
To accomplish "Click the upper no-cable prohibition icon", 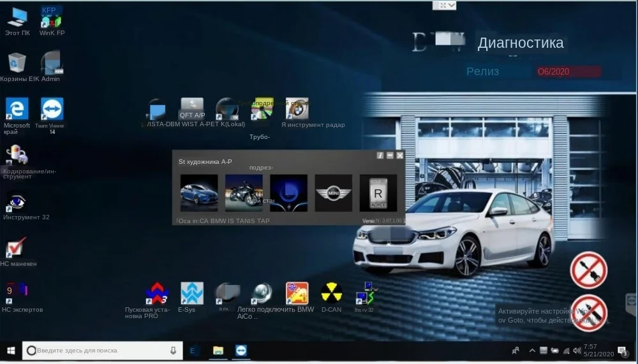I will [588, 270].
